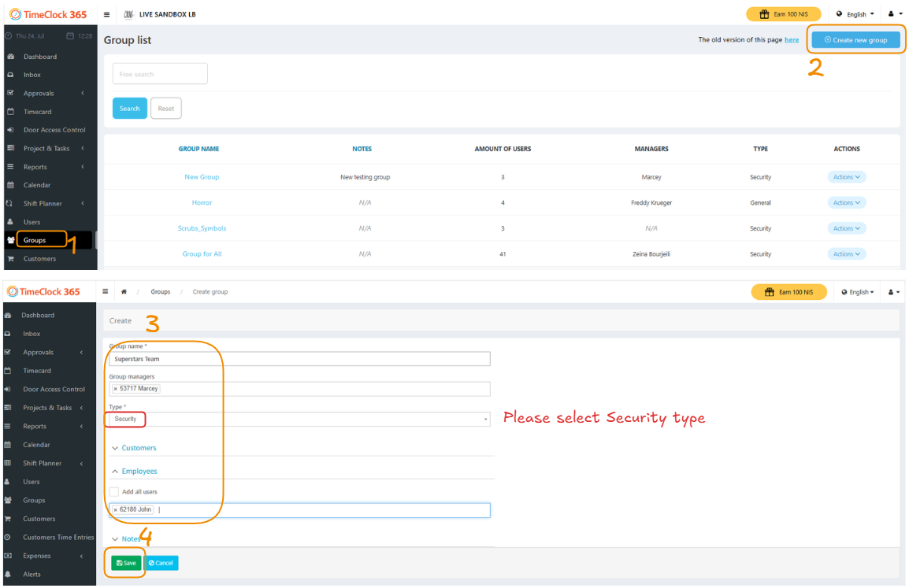The image size is (909, 588).
Task: Open Shift Planner in the lower sidebar
Action: (43, 464)
